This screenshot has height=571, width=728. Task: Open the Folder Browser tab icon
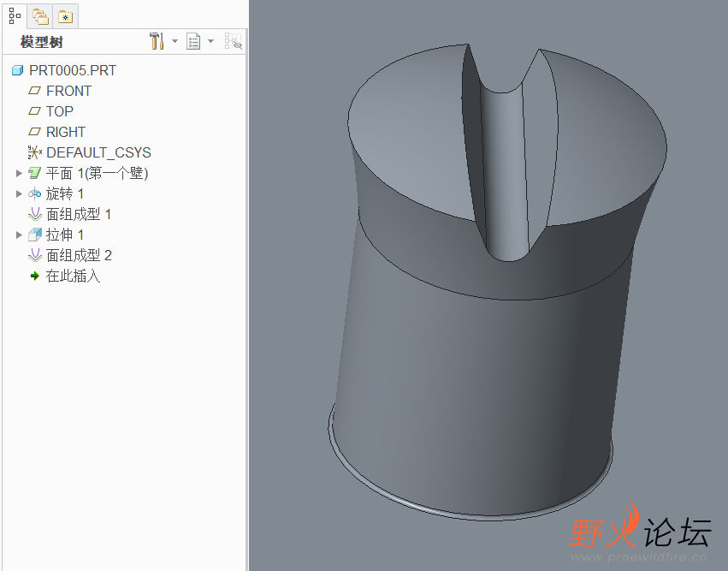[x=40, y=17]
